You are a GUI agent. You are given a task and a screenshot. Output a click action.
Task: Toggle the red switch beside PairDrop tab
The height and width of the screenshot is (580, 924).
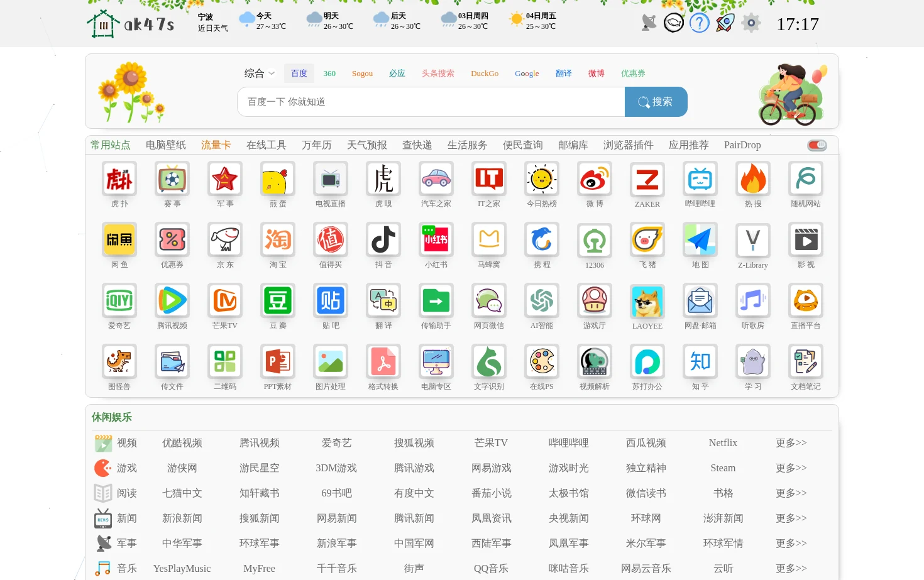(817, 145)
